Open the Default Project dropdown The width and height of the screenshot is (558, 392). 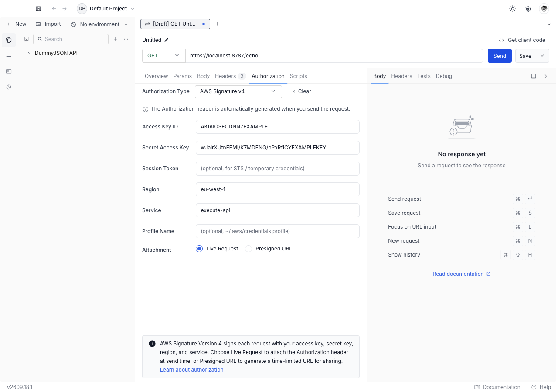[x=106, y=9]
